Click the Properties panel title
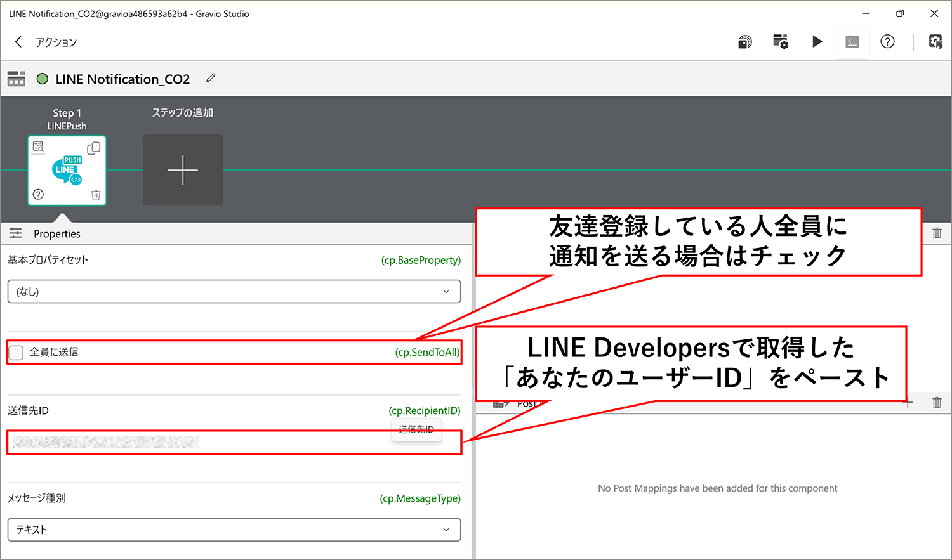 tap(57, 233)
